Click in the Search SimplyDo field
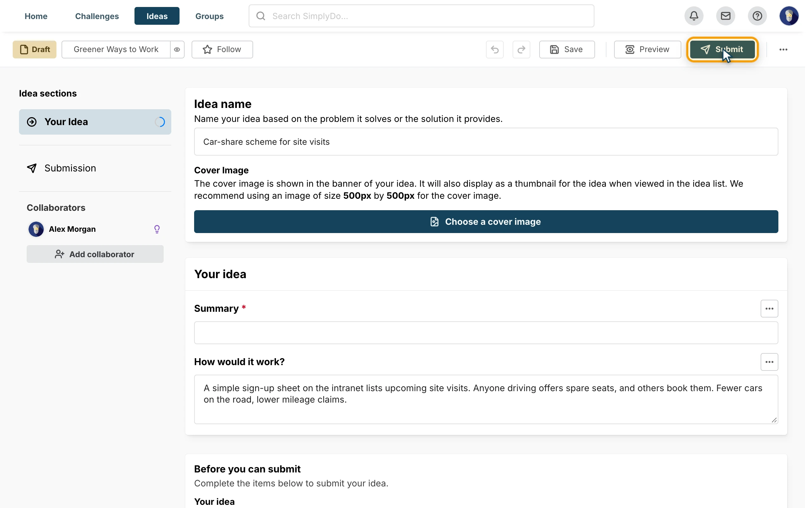This screenshot has height=508, width=812. pyautogui.click(x=421, y=16)
